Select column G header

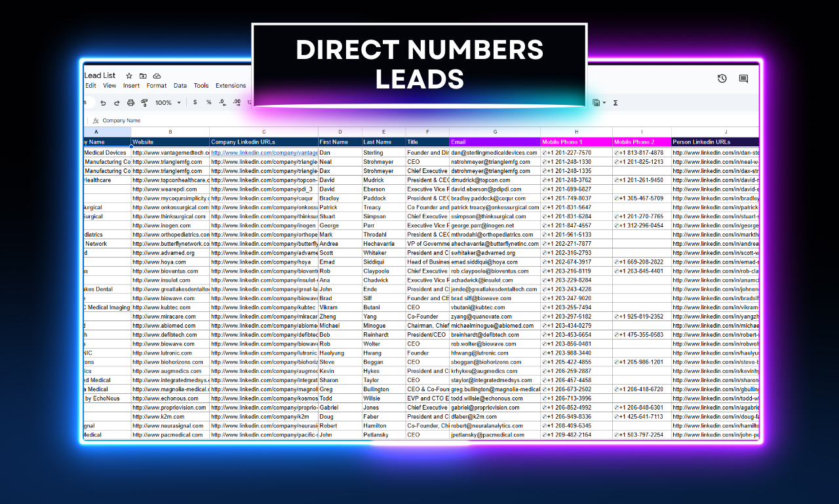click(x=495, y=132)
